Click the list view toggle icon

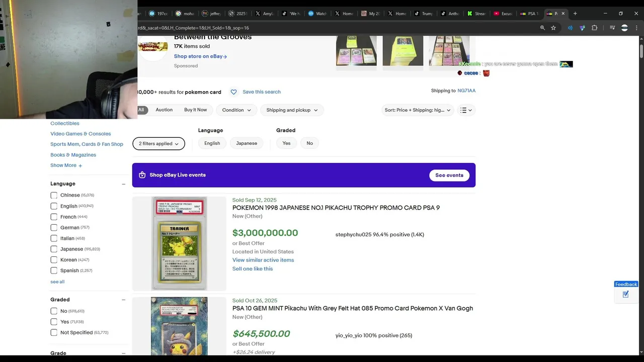(x=466, y=110)
